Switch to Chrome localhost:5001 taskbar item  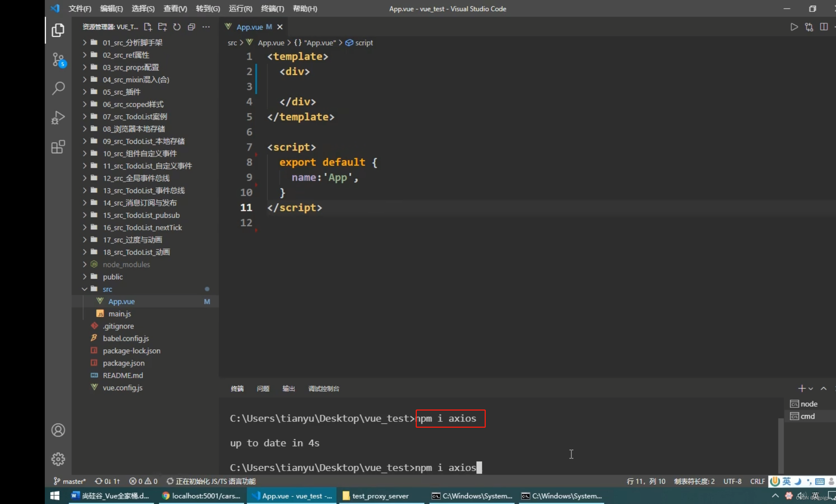point(201,496)
